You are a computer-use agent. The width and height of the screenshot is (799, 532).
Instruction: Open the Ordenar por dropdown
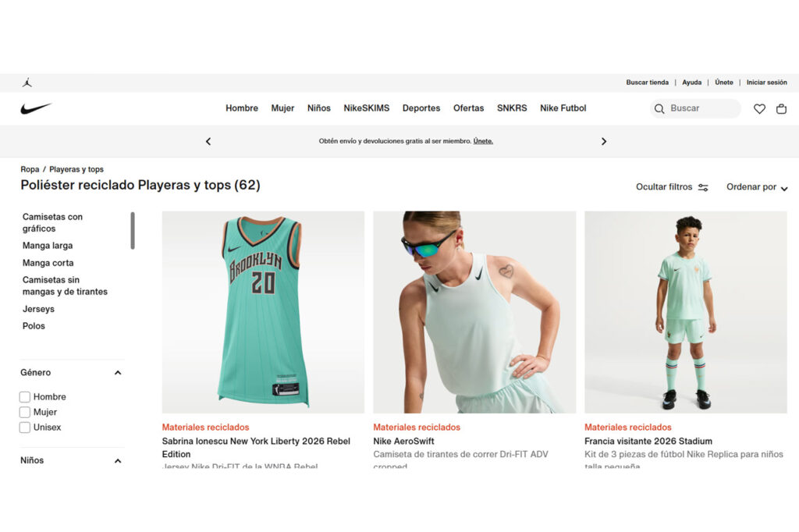tap(757, 187)
